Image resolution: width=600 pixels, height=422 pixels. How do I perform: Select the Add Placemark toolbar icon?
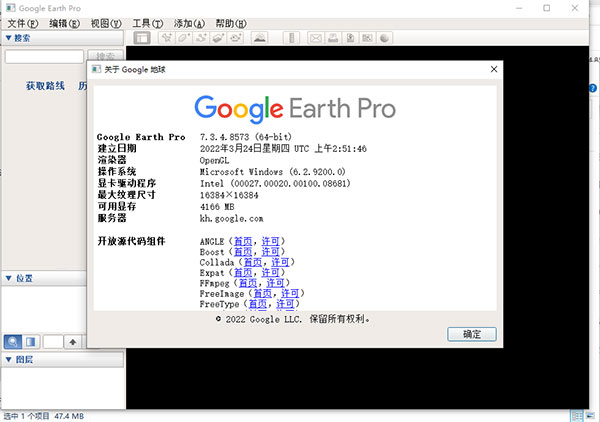coord(166,38)
